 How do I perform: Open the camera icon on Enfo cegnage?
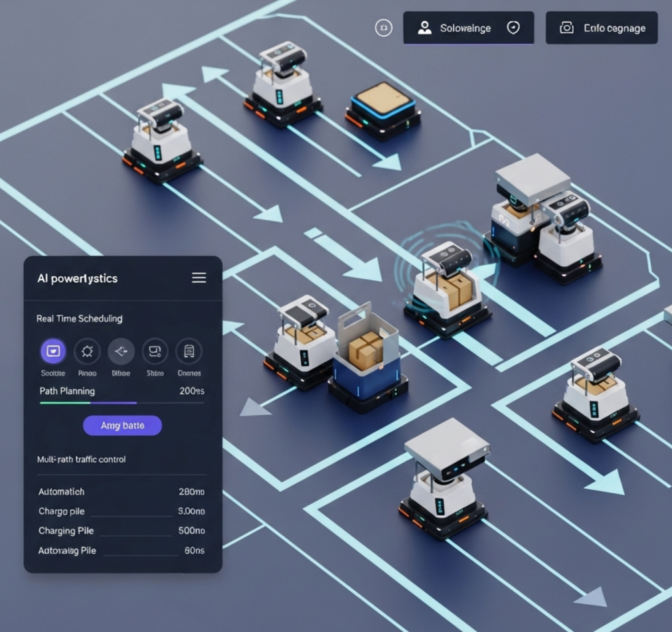(x=566, y=28)
